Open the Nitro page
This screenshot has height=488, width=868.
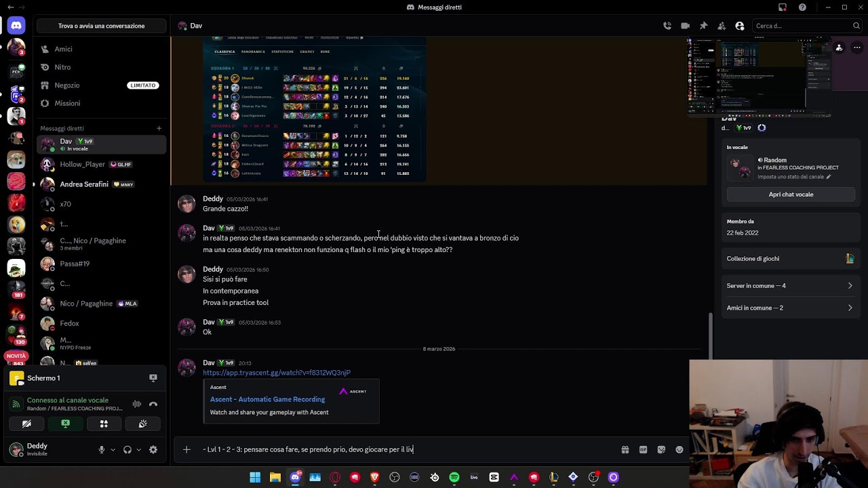coord(101,67)
